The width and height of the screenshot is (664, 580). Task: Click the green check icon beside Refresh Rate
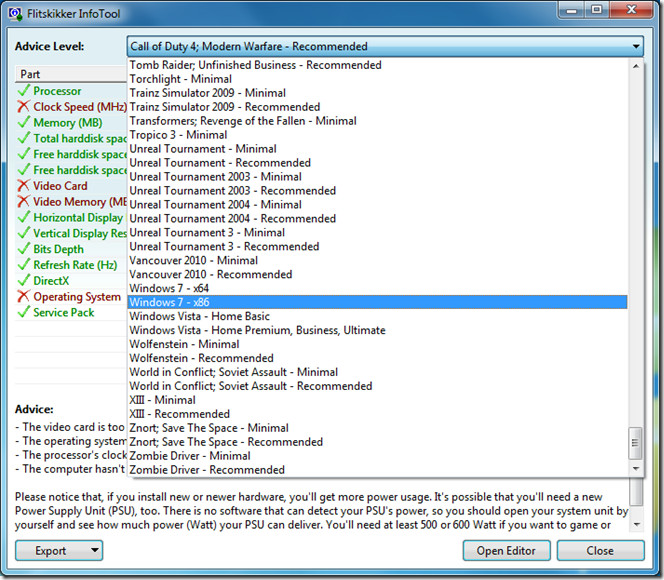(24, 265)
